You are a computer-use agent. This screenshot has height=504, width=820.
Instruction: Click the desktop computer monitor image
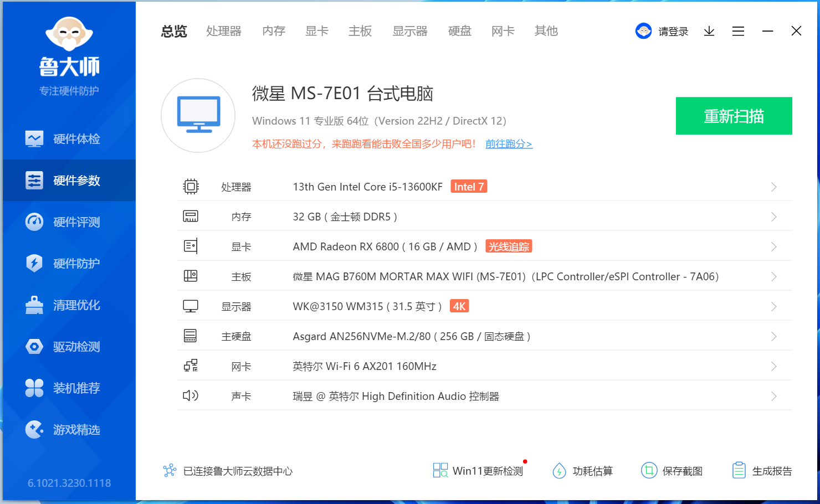[198, 115]
